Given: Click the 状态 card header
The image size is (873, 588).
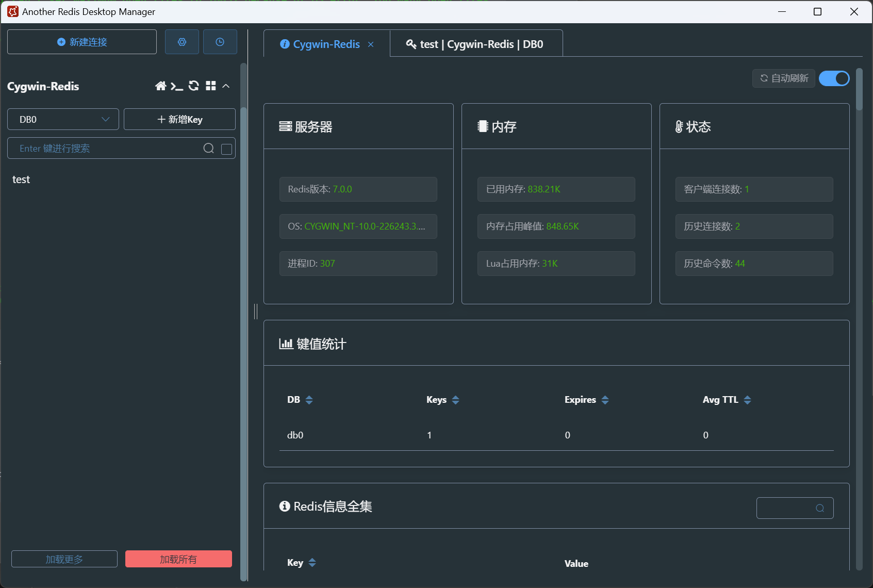Looking at the screenshot, I should 754,126.
